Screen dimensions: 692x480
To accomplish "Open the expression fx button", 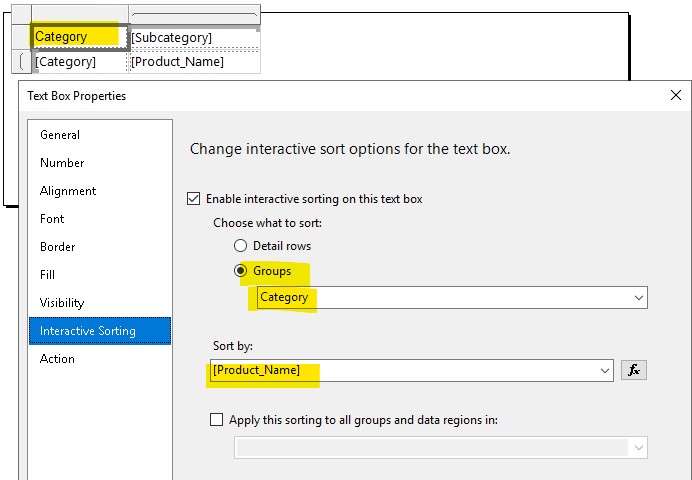I will (x=632, y=370).
